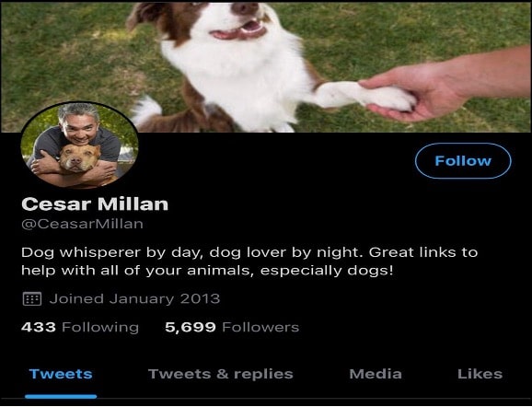The width and height of the screenshot is (532, 407).
Task: Select the Media tab
Action: click(376, 374)
